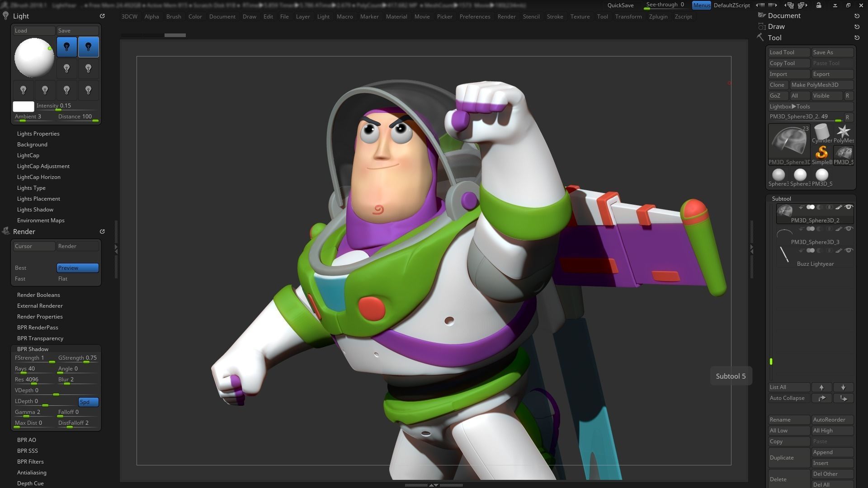Open the Brush menu

click(x=174, y=16)
